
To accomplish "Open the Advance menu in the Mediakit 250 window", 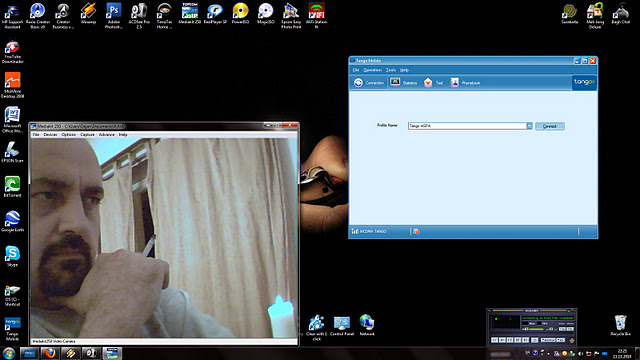I will pyautogui.click(x=107, y=135).
